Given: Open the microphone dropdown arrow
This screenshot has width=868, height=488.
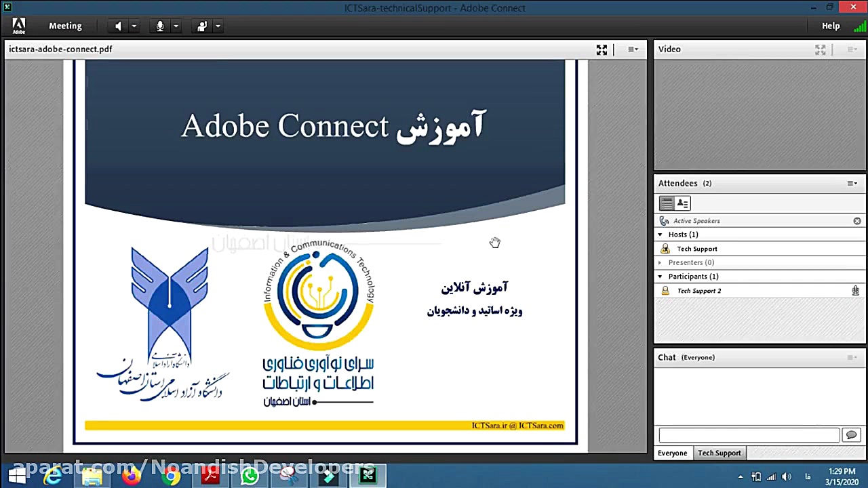Looking at the screenshot, I should [x=176, y=26].
